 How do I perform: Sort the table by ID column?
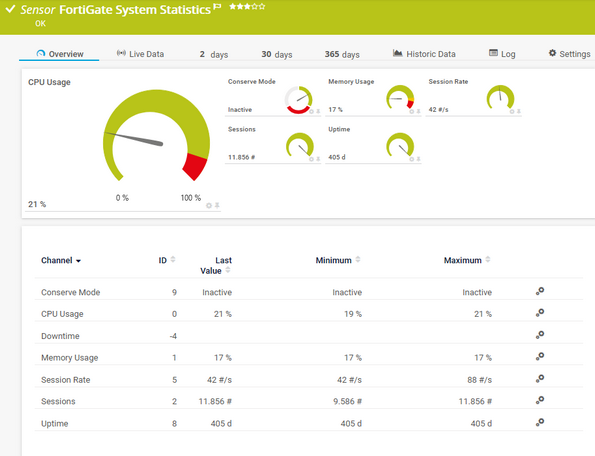pyautogui.click(x=167, y=260)
